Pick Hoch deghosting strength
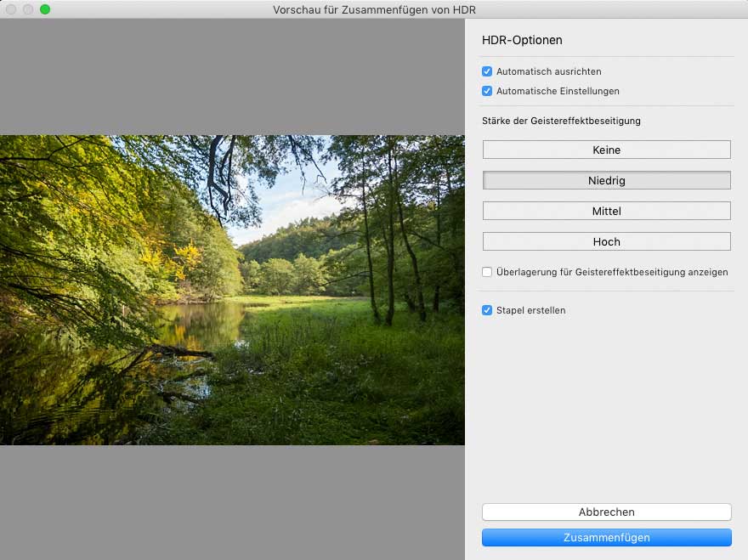 point(606,241)
